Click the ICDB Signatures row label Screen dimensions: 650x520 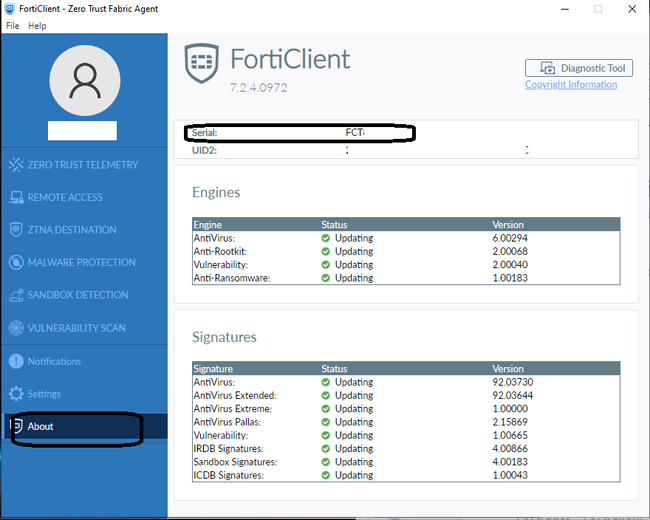(x=228, y=475)
